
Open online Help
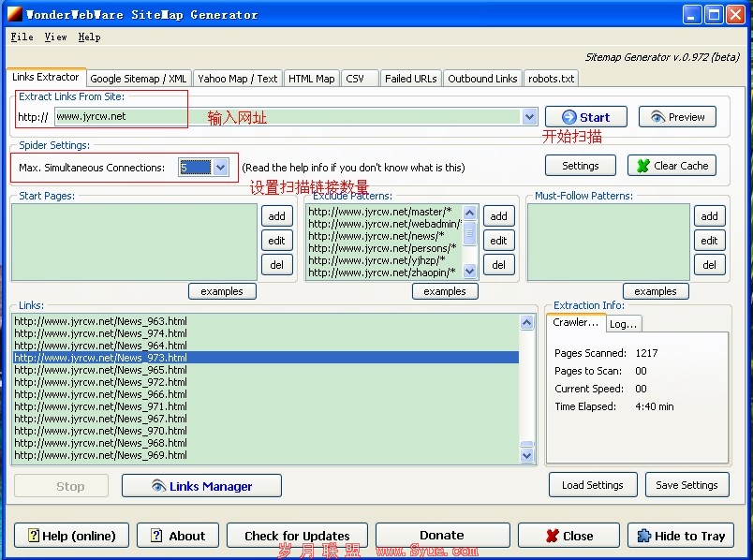71,536
